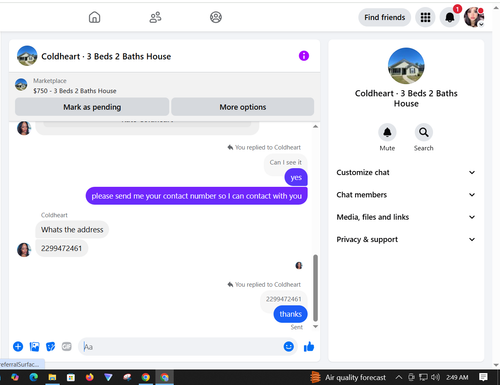Click taskbar clock 2:49 AM
This screenshot has height=385, width=500.
tap(457, 377)
